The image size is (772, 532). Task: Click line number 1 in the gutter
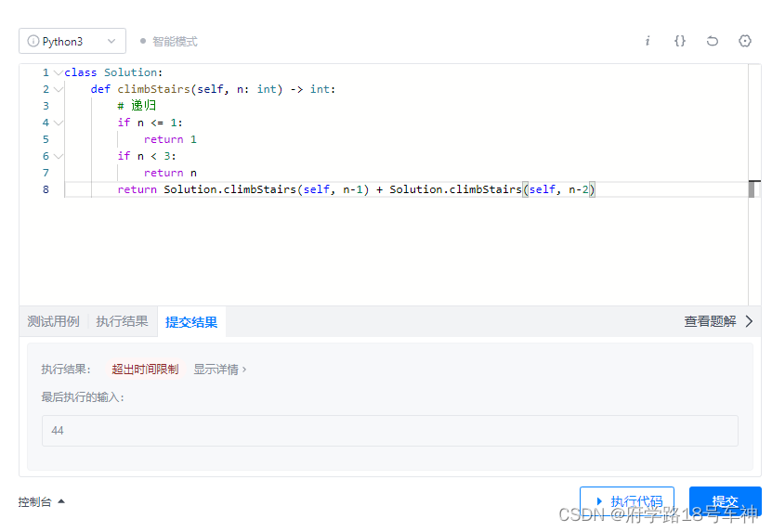(x=46, y=72)
